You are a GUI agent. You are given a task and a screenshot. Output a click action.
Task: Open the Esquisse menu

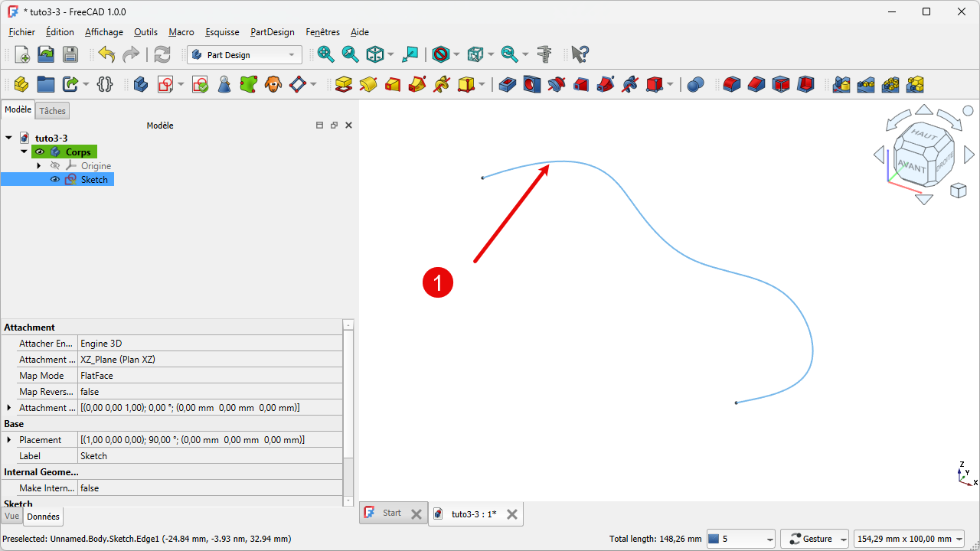pos(222,32)
